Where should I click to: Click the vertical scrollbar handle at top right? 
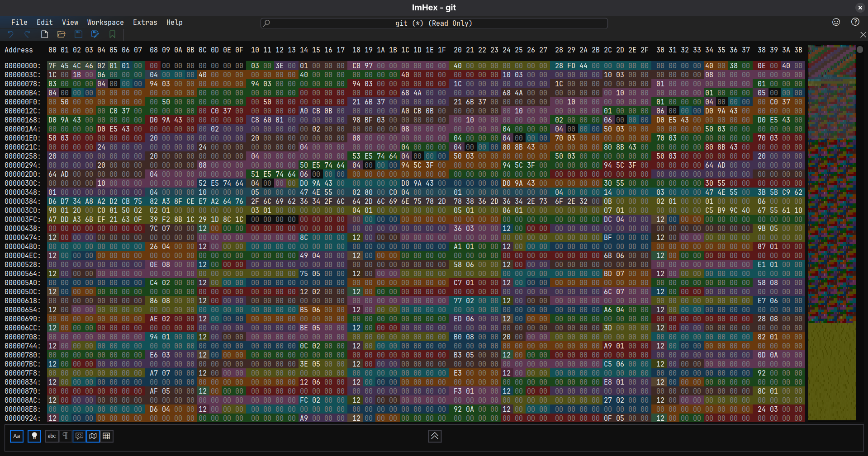tap(860, 49)
